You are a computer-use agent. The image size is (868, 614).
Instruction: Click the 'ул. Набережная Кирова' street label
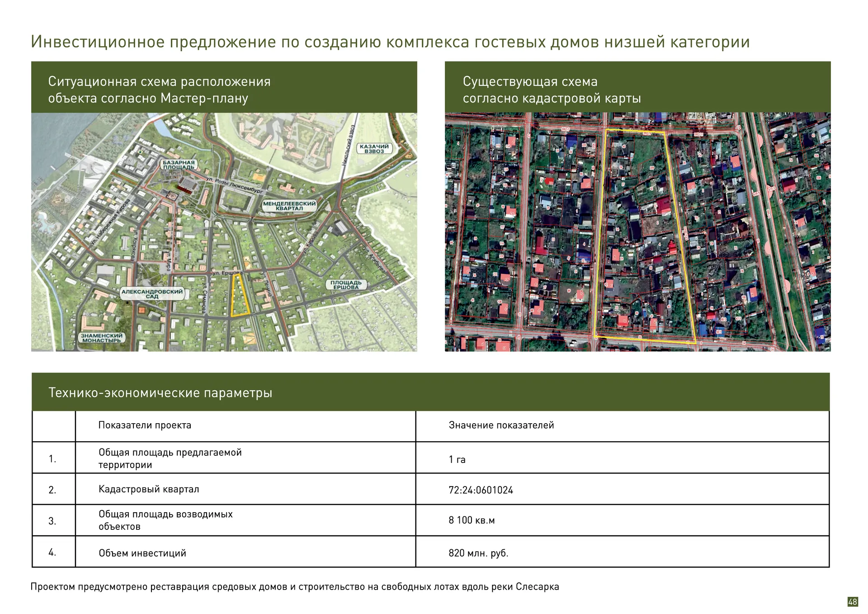point(110,222)
